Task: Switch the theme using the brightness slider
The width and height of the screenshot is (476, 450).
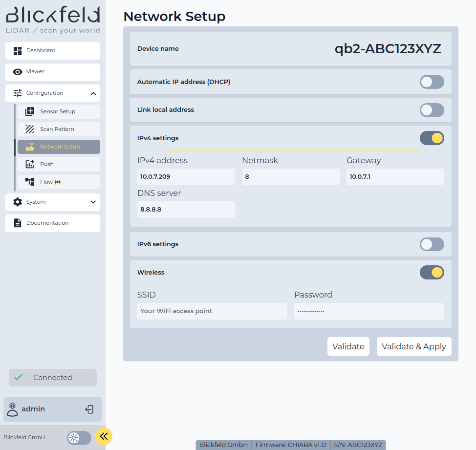Action: [x=79, y=437]
